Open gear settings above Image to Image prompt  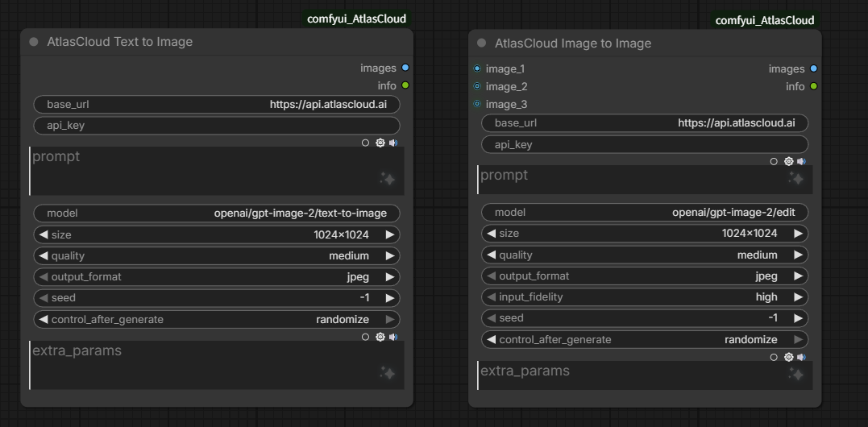pos(788,161)
